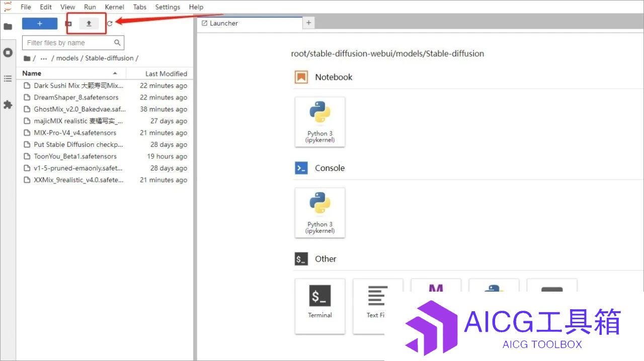Click the Upload Files icon

click(x=89, y=24)
